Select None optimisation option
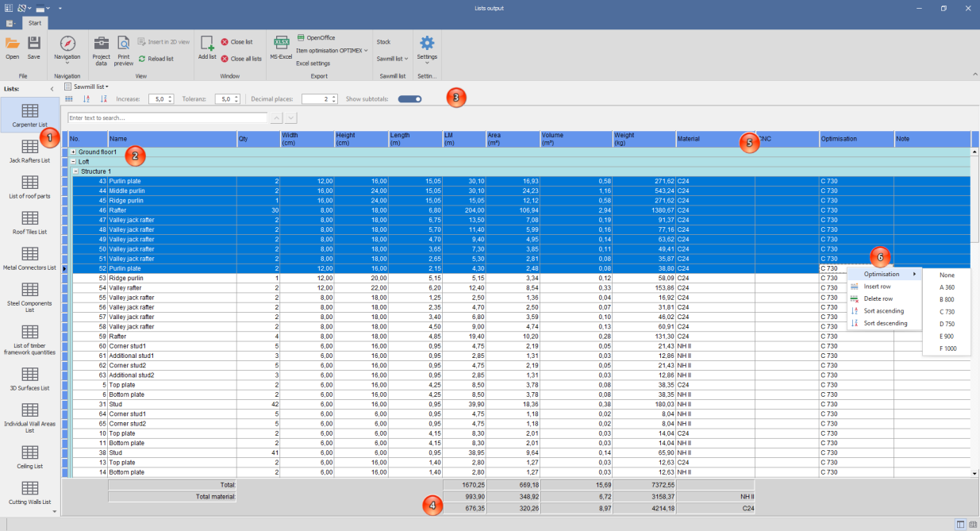This screenshot has width=980, height=531. tap(947, 275)
